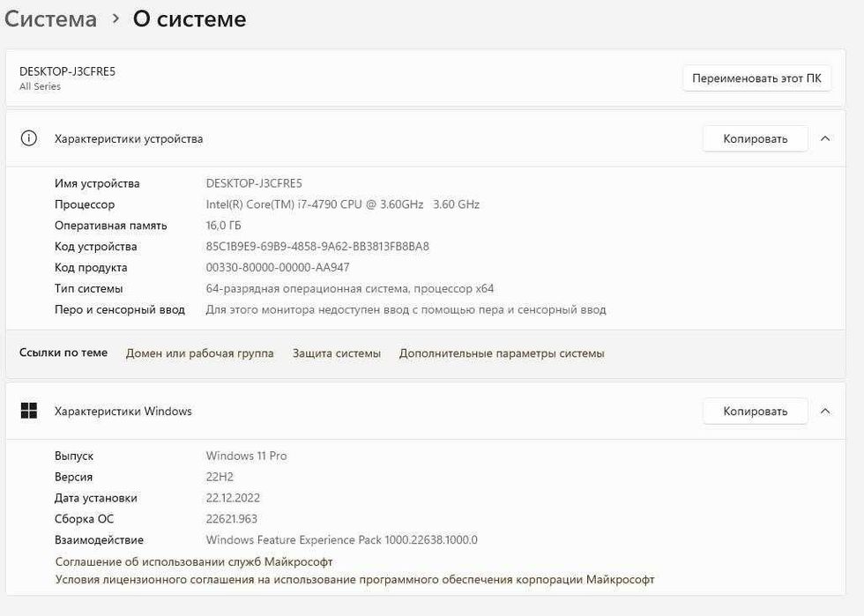Click the DESKTOP-J3CFRE5 PC name heading

point(67,71)
